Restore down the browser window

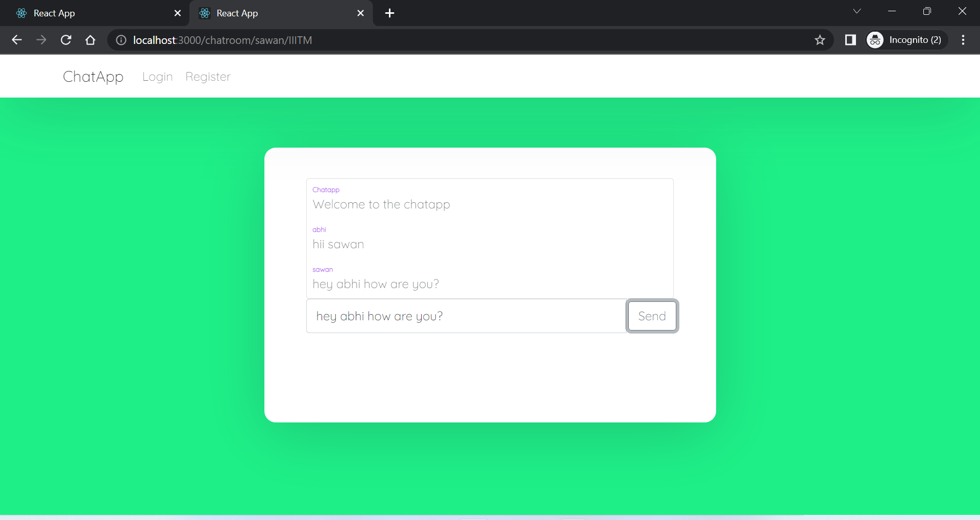[927, 11]
